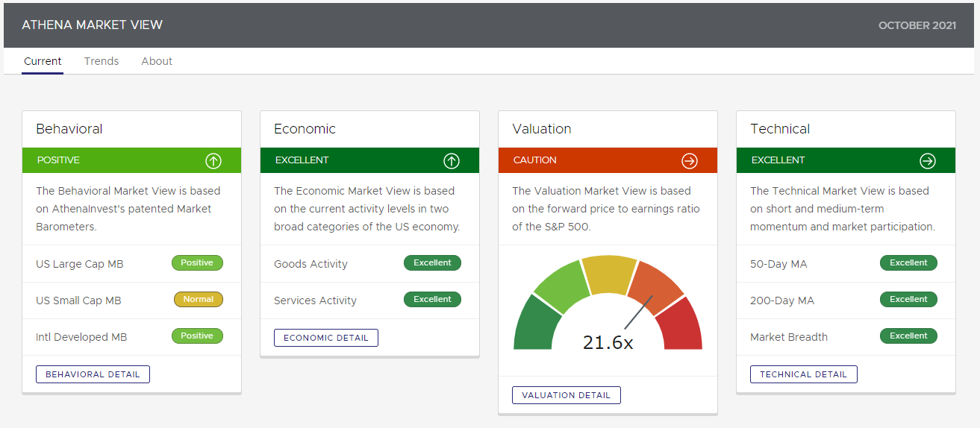Click the up arrow icon in Economic header
This screenshot has height=428, width=980.
(x=452, y=160)
